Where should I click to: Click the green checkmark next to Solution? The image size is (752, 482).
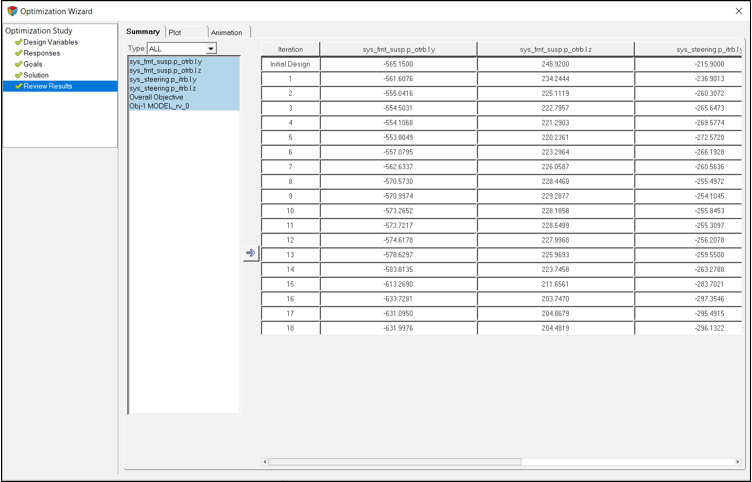[x=18, y=75]
